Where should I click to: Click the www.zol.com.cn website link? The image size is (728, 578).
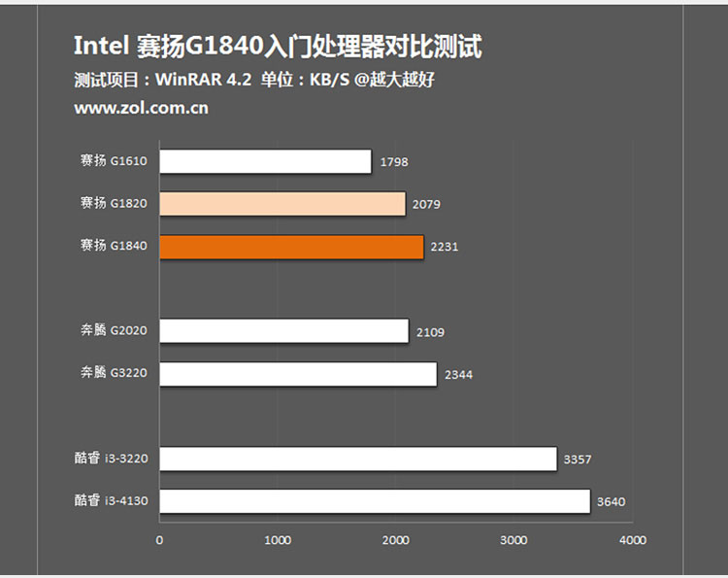141,108
